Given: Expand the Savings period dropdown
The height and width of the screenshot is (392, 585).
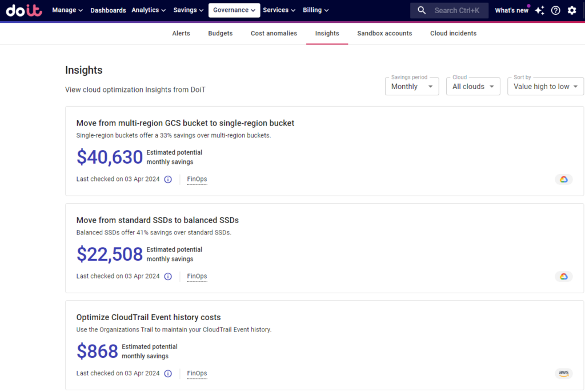Looking at the screenshot, I should tap(411, 87).
